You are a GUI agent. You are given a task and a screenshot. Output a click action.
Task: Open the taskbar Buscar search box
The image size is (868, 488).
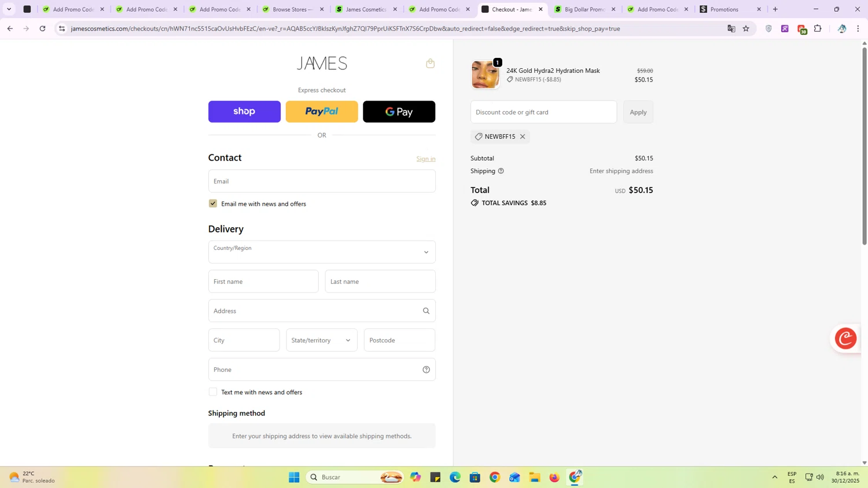354,477
